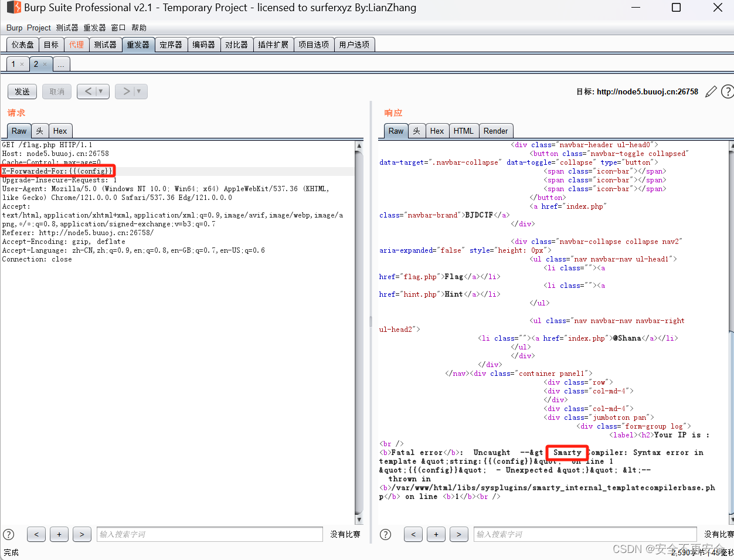Switch to the 定序器 tab
This screenshot has height=560, width=734.
click(171, 45)
